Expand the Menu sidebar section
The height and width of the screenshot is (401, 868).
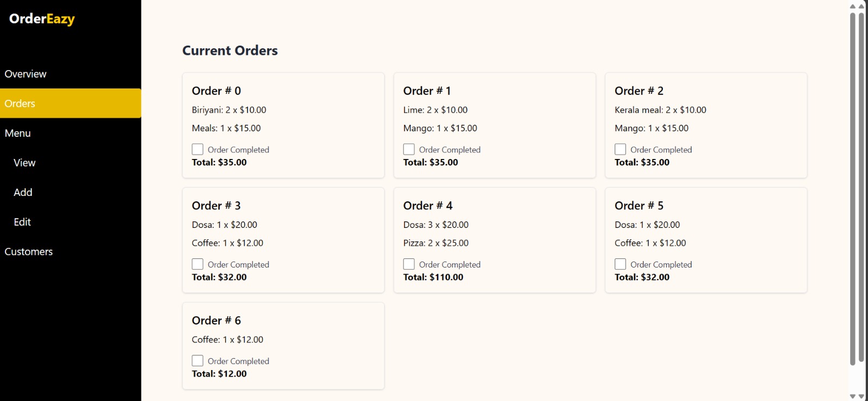(x=18, y=133)
